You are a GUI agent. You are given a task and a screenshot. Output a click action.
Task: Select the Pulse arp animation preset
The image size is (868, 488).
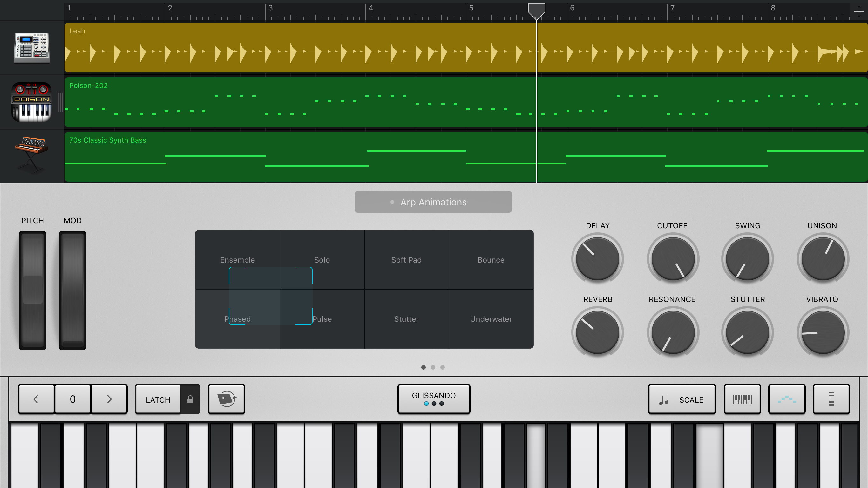322,319
